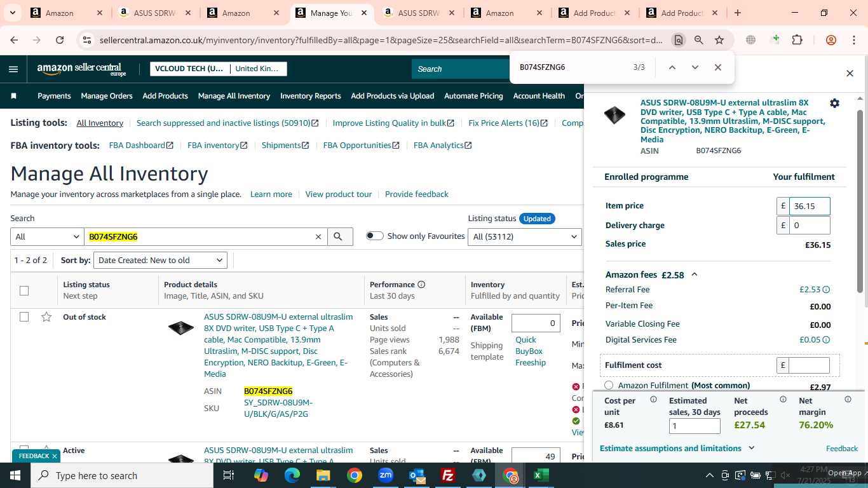Open Referral Fee info icon
The height and width of the screenshot is (488, 868).
click(826, 290)
